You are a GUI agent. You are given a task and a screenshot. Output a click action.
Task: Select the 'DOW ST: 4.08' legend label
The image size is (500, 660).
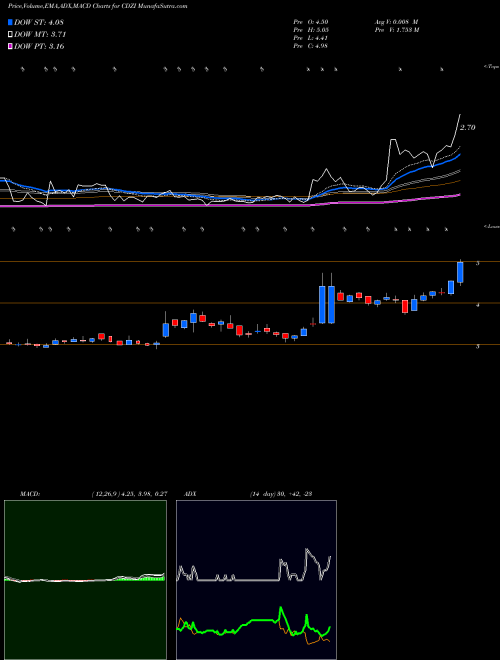point(39,22)
